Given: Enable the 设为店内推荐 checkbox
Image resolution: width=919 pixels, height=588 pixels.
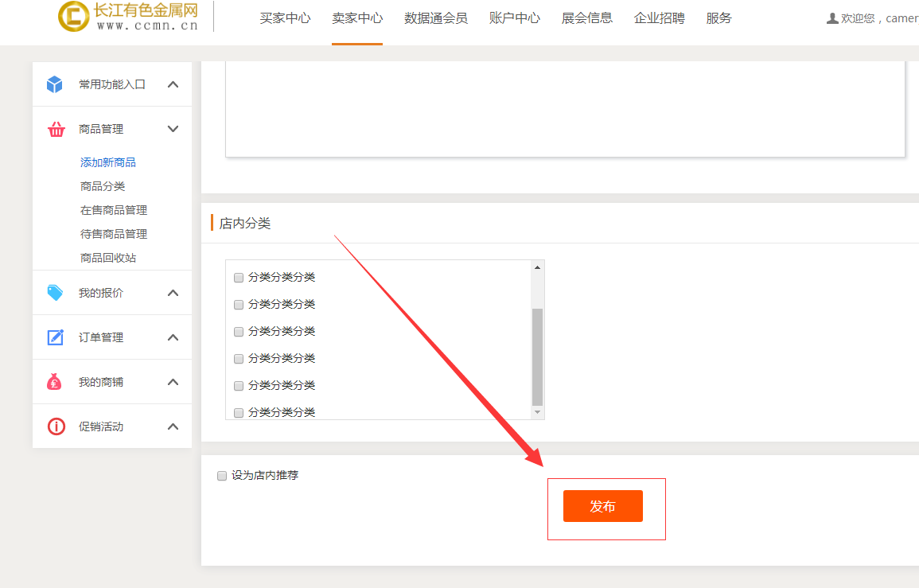Looking at the screenshot, I should 222,476.
